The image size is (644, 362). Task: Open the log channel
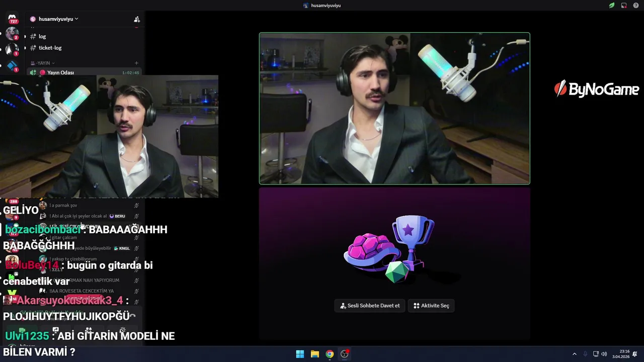pos(42,36)
